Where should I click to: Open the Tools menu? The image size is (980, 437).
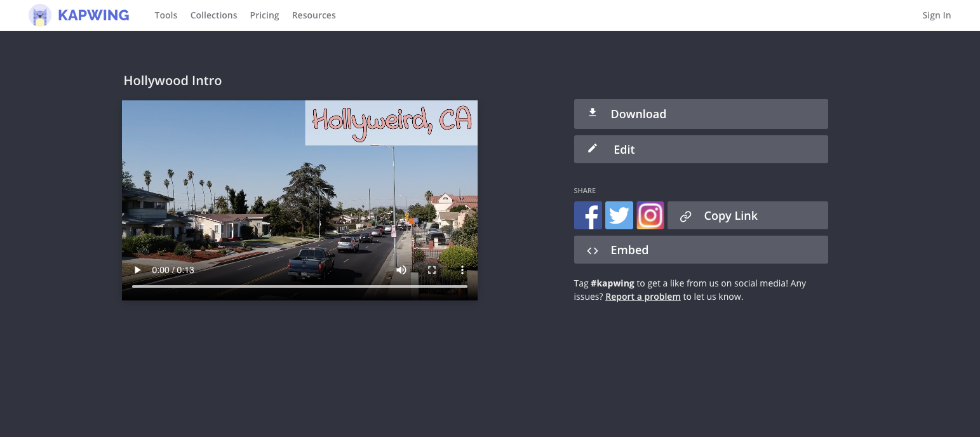coord(166,15)
